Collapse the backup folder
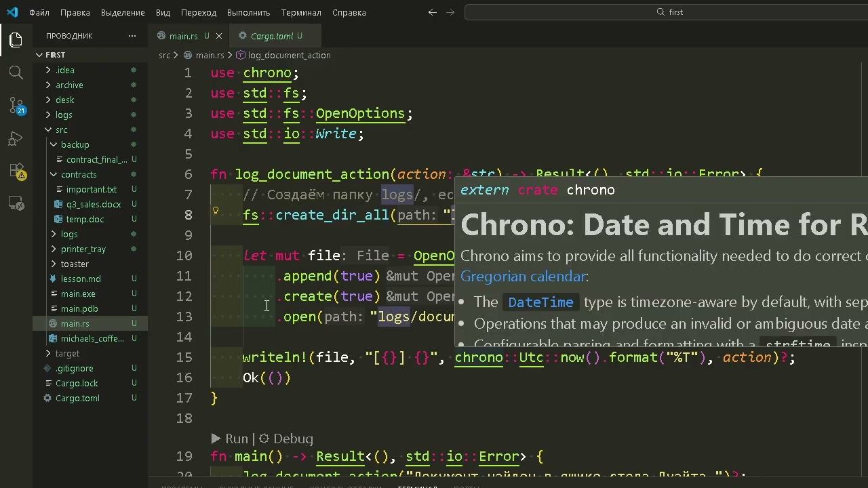The width and height of the screenshot is (868, 488). 54,144
